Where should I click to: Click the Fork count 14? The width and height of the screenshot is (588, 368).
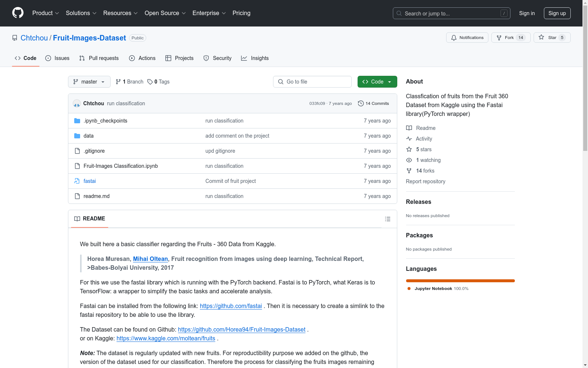pyautogui.click(x=521, y=38)
